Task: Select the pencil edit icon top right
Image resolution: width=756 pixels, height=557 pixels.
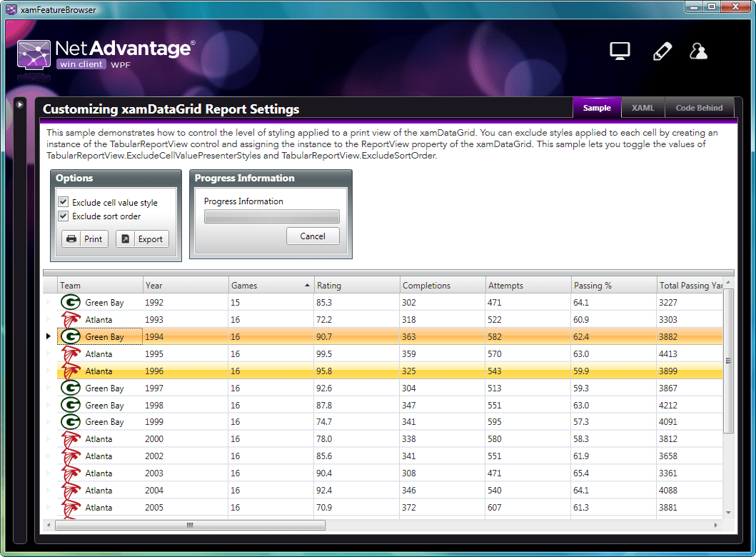Action: (x=662, y=51)
